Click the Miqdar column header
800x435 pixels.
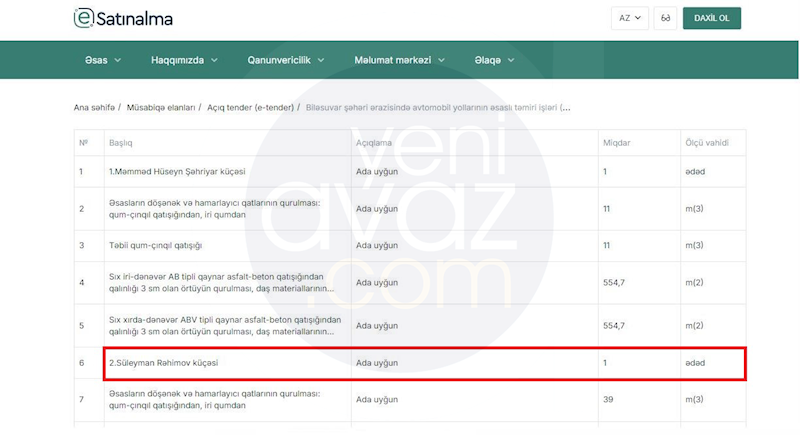coord(616,142)
